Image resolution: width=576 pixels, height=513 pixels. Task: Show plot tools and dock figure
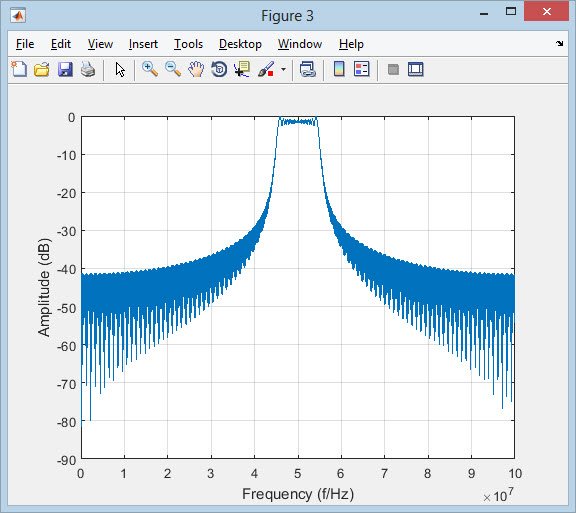click(416, 69)
